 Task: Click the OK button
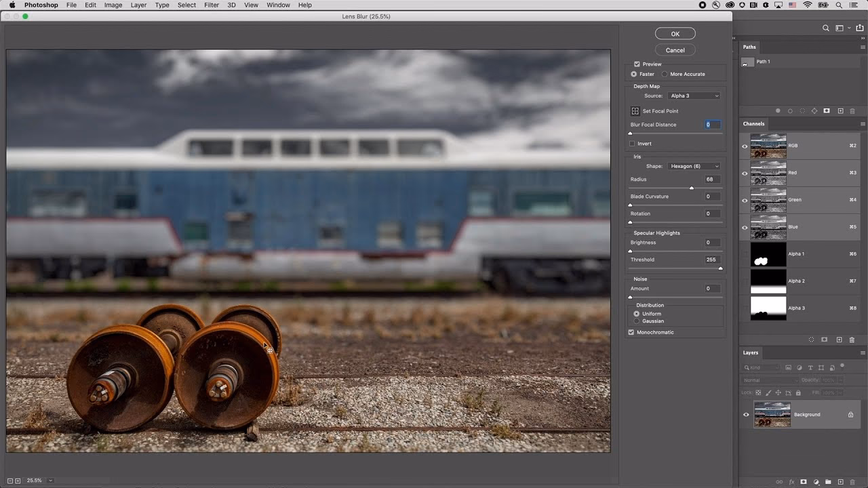point(674,33)
